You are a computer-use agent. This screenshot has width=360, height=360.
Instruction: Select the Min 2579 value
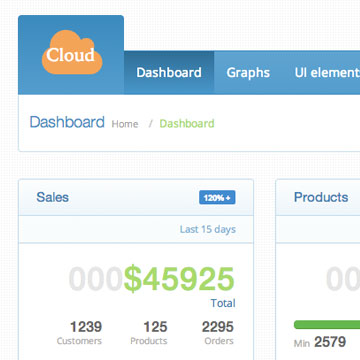[x=320, y=342]
